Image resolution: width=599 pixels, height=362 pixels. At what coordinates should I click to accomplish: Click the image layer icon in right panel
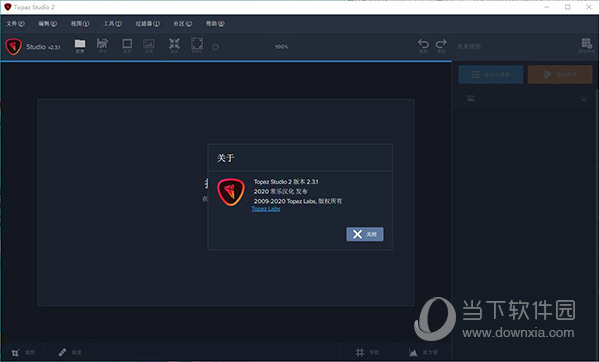[471, 99]
